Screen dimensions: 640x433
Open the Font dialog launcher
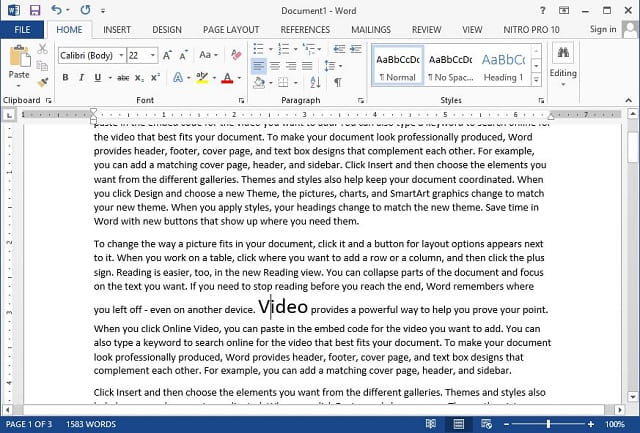tap(241, 100)
